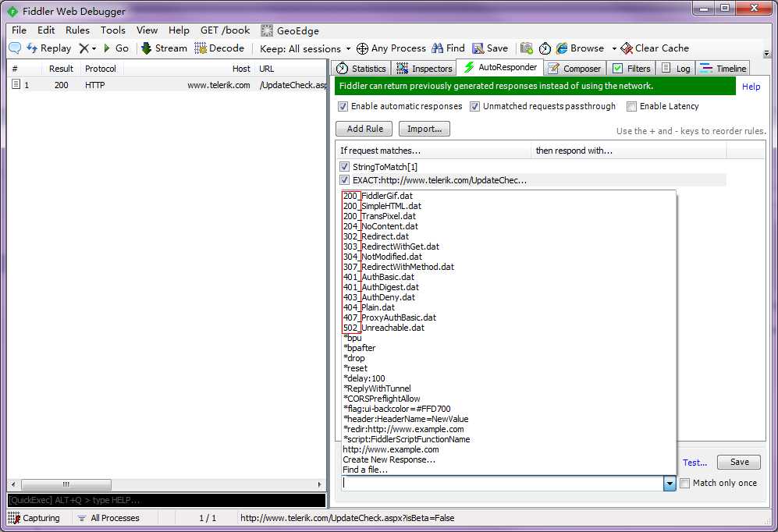Viewport: 778px width, 532px height.
Task: Uncheck the StringToMatch[1] rule
Action: [x=344, y=167]
